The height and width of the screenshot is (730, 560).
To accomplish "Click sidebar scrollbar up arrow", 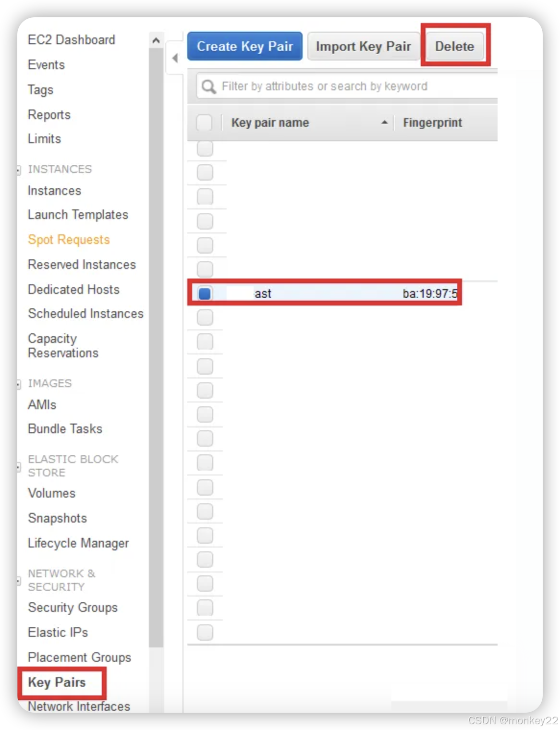I will coord(156,41).
